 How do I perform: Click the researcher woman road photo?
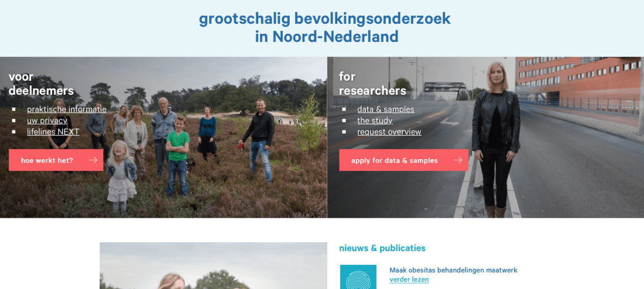[485, 138]
